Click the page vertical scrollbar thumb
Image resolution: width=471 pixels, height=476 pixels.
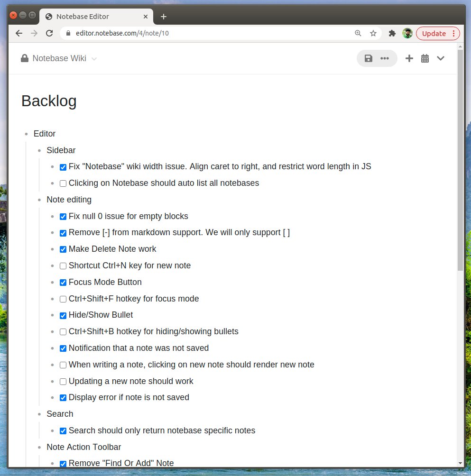461,160
